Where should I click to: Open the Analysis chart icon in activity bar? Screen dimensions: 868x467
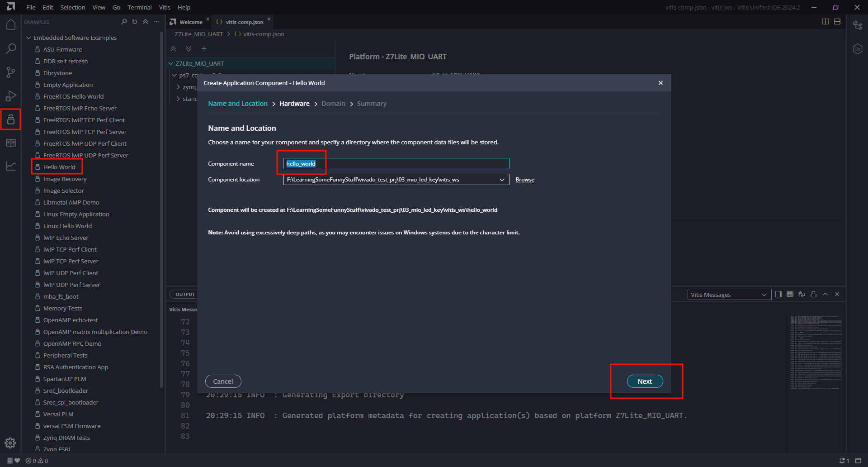tap(11, 166)
